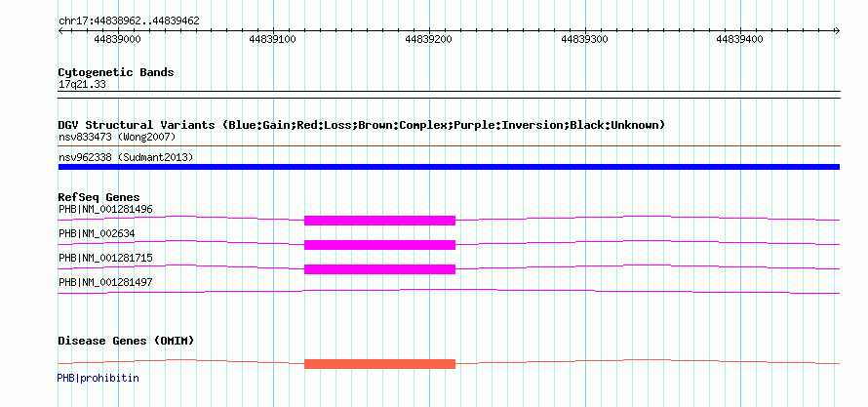Click the nsv833473 (Wong2007) variant label
Screen dimensions: 868x407
point(117,137)
